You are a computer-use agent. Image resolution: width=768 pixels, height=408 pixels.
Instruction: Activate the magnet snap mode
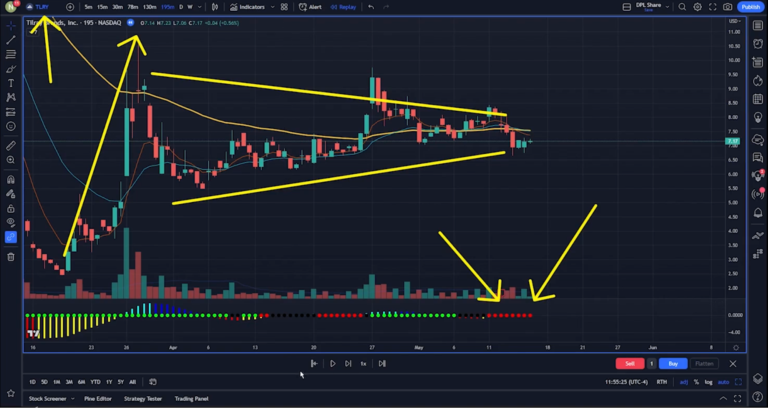tap(11, 180)
